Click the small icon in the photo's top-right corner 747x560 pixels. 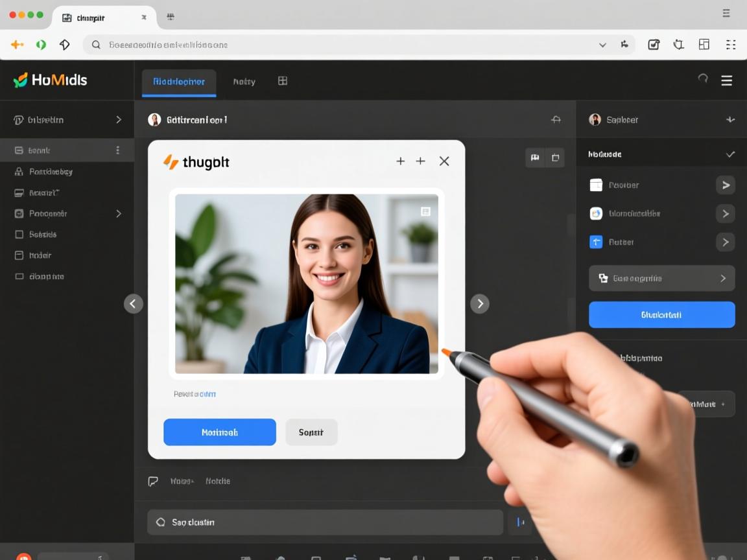click(x=425, y=211)
